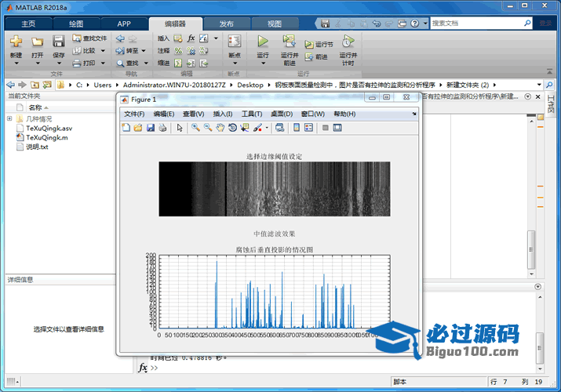
Task: Click the Run and Time (运行并计时) icon
Action: click(348, 41)
